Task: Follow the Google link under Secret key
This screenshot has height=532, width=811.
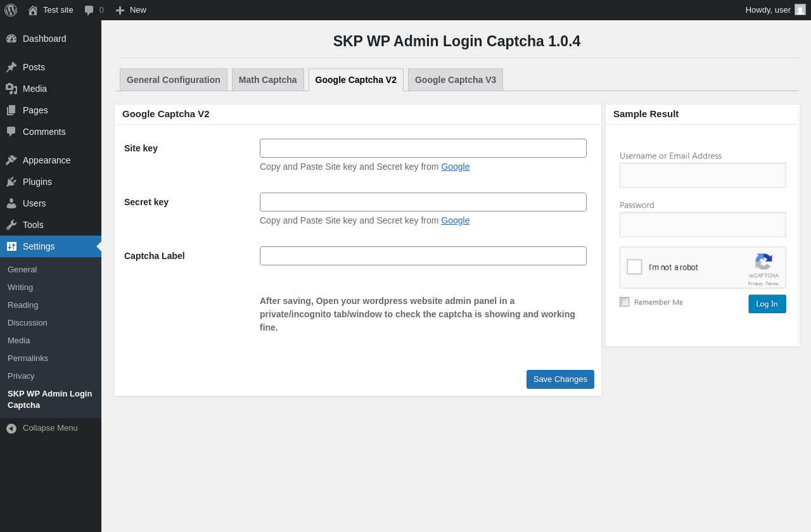Action: click(x=456, y=220)
